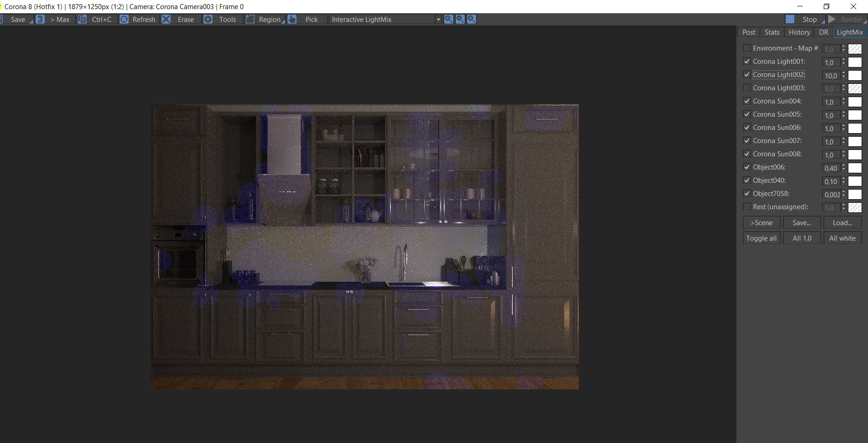Disable the Corona Sun005 checkbox
Viewport: 868px width, 443px height.
click(747, 114)
